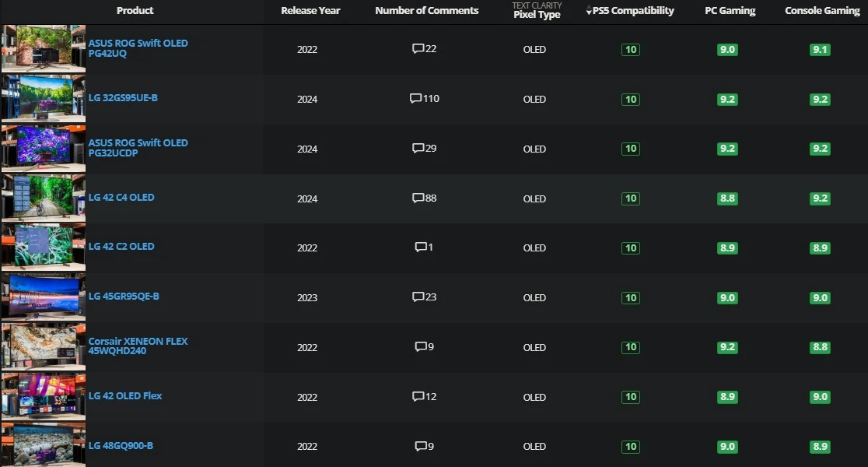Open LG 42 C4 OLED product link

121,197
